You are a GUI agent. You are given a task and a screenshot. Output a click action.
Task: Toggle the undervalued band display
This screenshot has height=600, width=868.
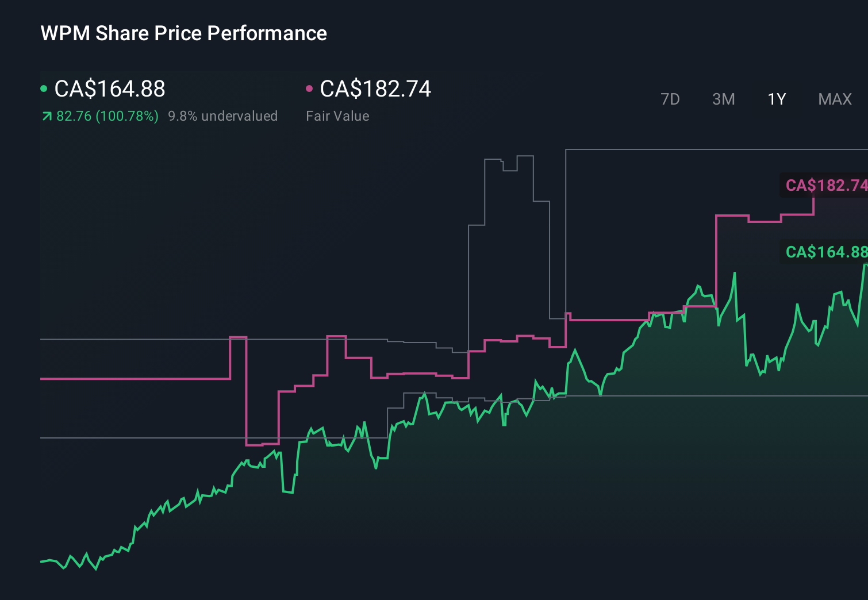pyautogui.click(x=223, y=116)
